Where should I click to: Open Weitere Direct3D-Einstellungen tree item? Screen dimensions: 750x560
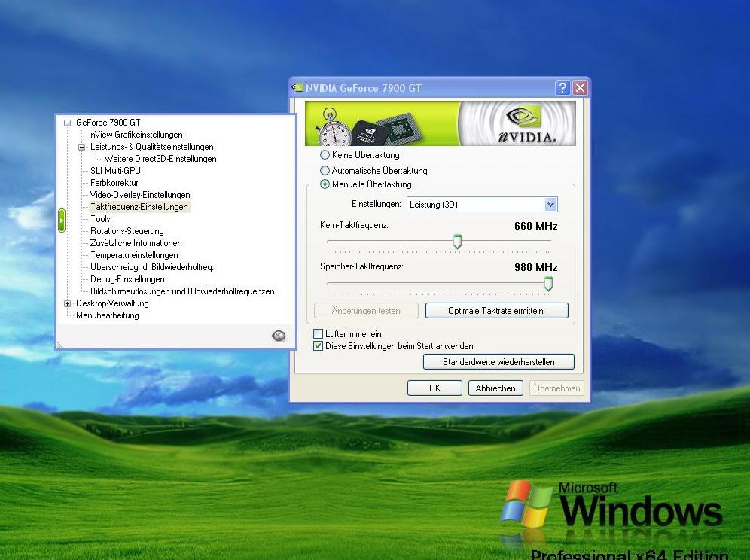tap(160, 159)
